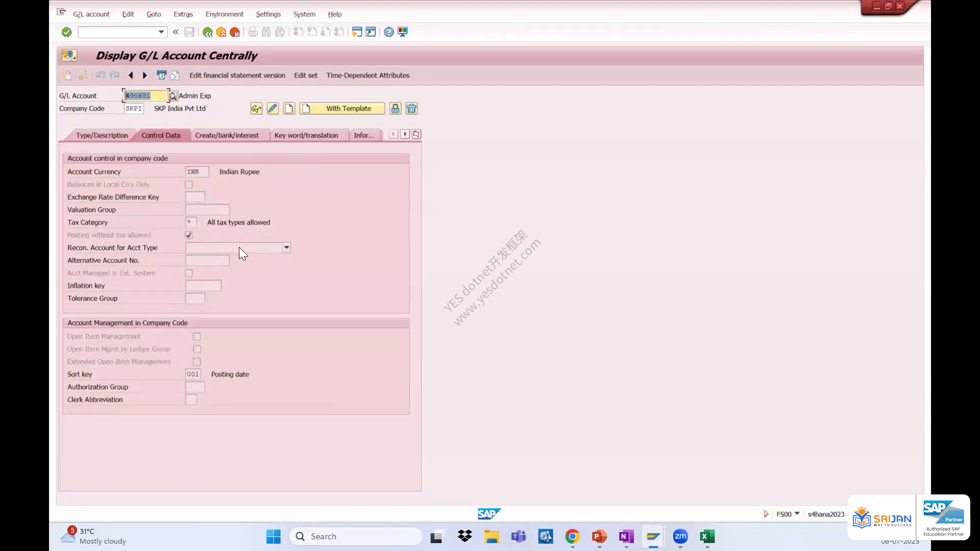980x551 pixels.
Task: Click the Create blank page icon button
Action: point(289,109)
